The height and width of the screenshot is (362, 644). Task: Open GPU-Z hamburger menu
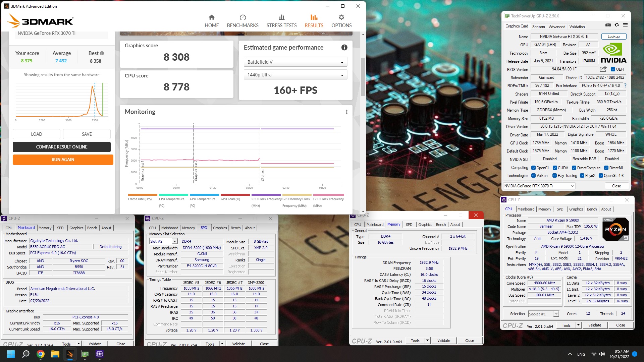(x=625, y=25)
